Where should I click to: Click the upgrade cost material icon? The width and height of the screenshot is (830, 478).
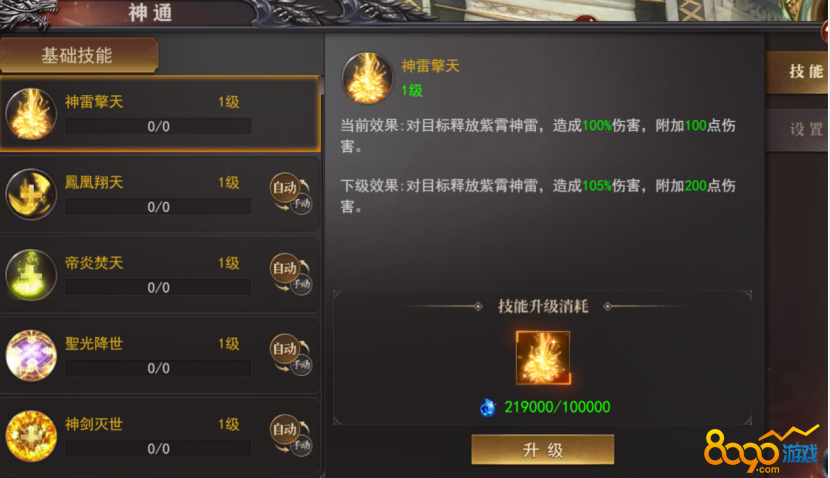[x=543, y=358]
